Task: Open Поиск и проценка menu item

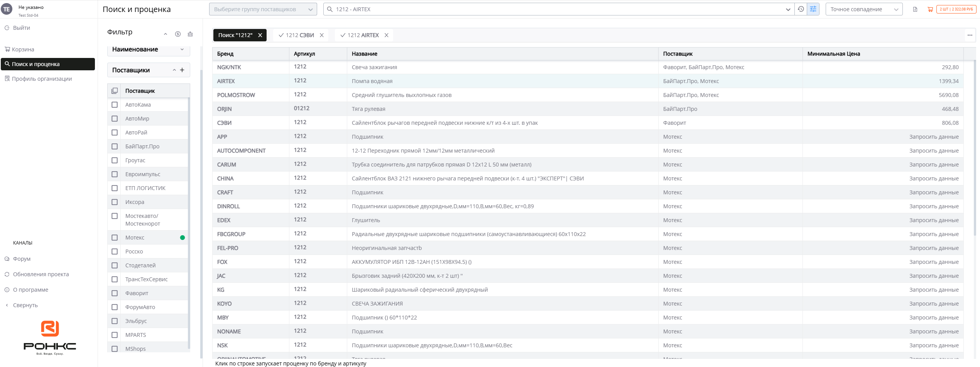Action: tap(48, 64)
